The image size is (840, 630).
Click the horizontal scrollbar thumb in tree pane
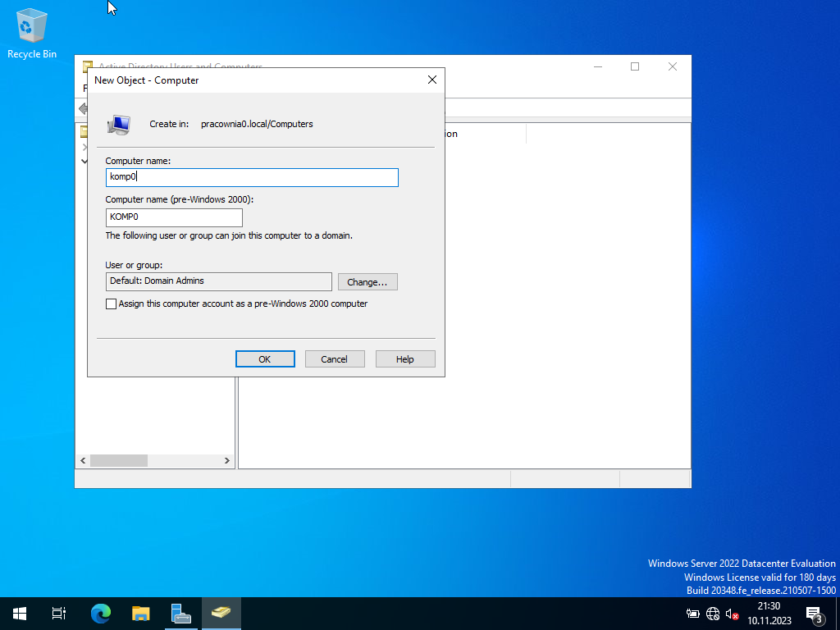(x=119, y=460)
